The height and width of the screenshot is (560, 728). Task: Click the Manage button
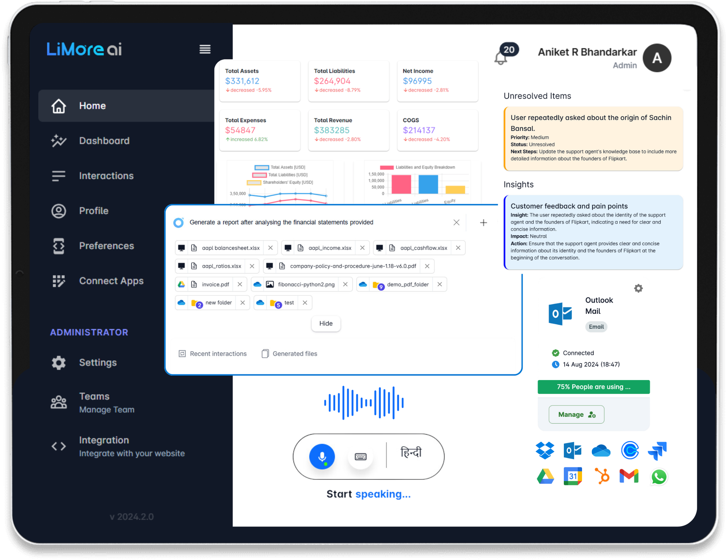click(576, 415)
